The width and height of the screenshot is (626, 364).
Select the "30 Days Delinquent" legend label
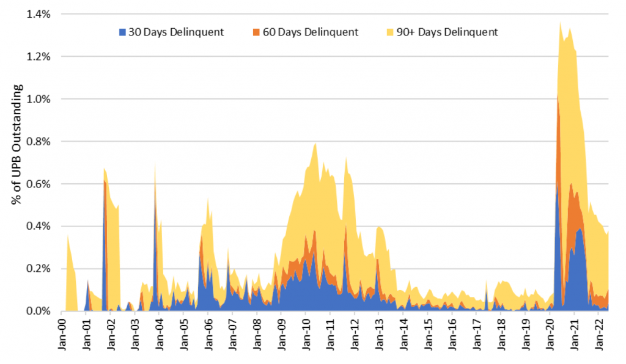coord(175,32)
